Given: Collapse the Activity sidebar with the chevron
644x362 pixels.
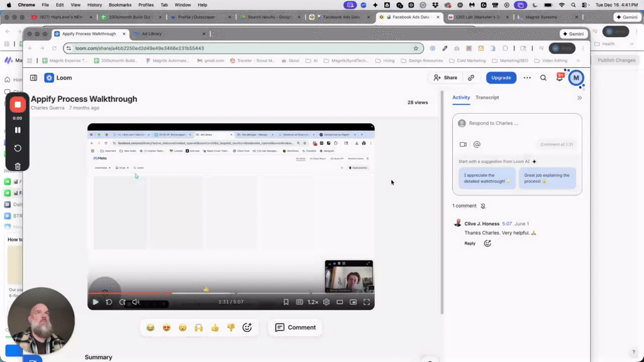Looking at the screenshot, I should click(580, 98).
